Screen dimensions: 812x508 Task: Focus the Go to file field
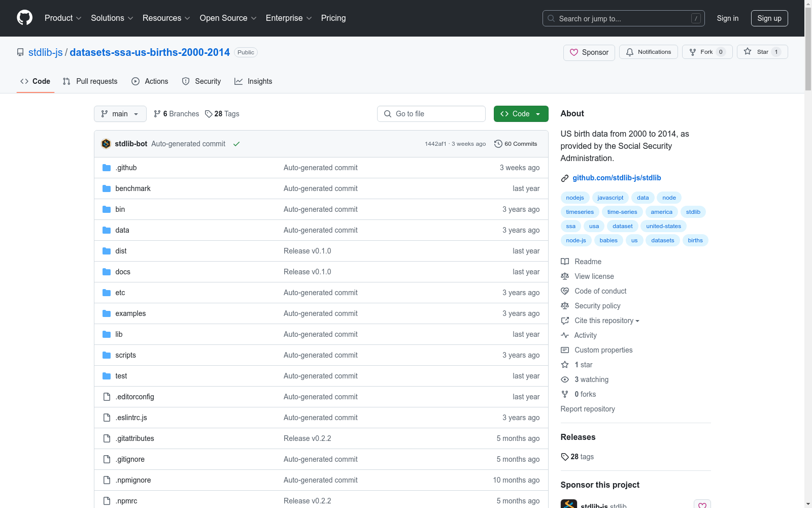pos(431,114)
